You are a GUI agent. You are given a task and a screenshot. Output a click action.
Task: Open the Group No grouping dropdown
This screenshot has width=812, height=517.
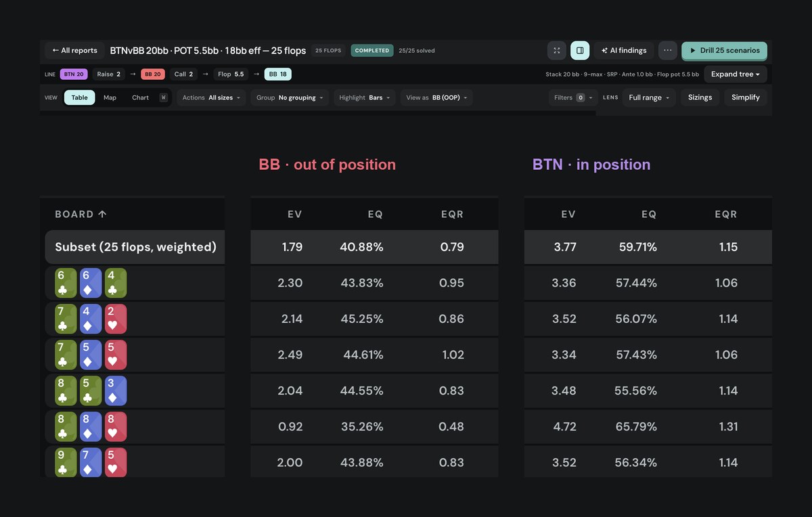tap(290, 97)
